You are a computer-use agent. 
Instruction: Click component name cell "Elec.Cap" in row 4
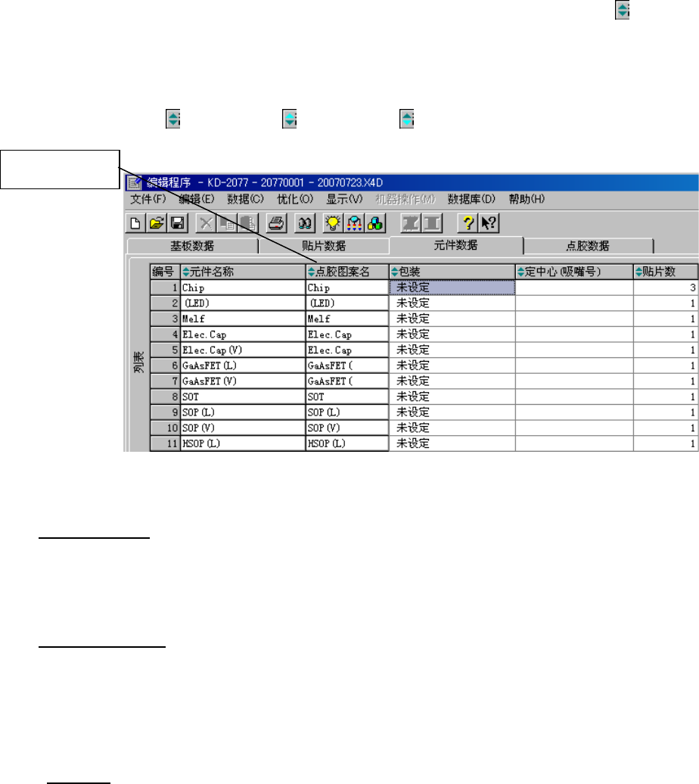pos(243,334)
